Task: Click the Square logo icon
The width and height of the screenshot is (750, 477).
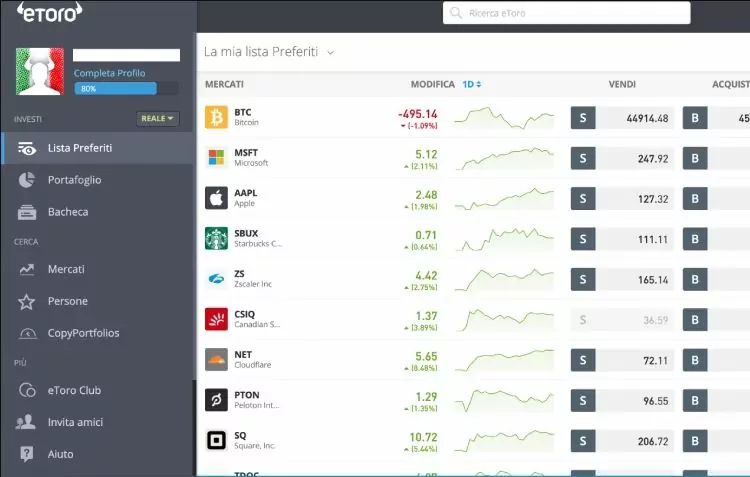Action: click(216, 440)
